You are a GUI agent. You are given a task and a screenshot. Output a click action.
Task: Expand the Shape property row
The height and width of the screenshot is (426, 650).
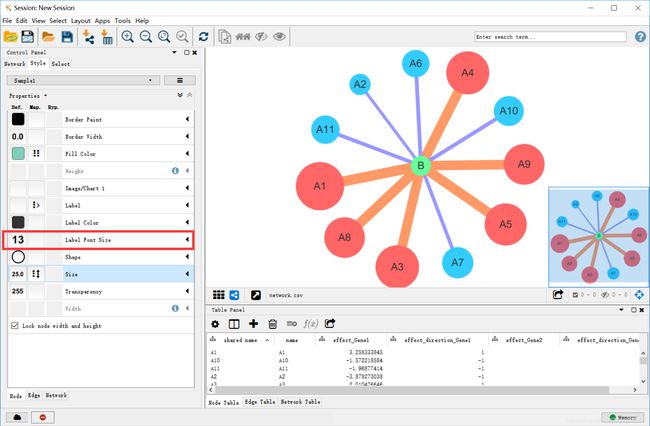[187, 257]
